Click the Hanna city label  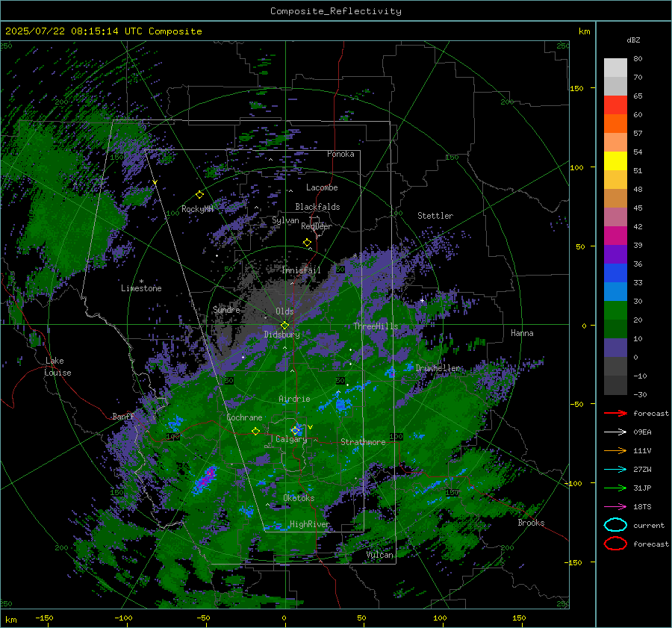pyautogui.click(x=522, y=333)
